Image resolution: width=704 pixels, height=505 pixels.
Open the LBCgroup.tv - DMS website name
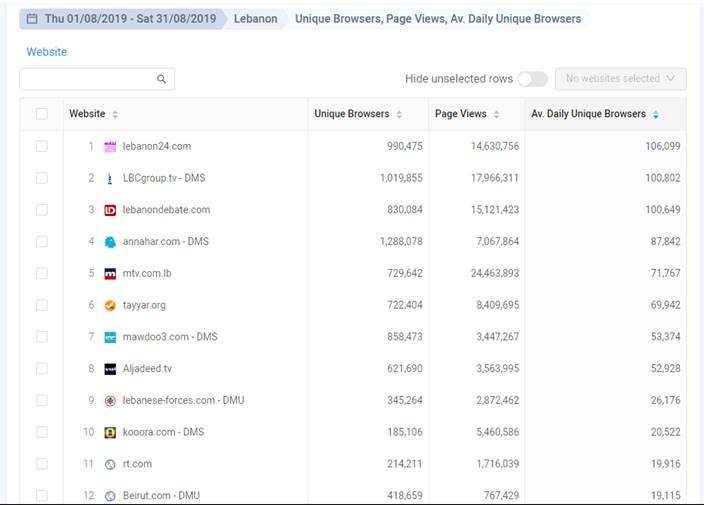(164, 178)
